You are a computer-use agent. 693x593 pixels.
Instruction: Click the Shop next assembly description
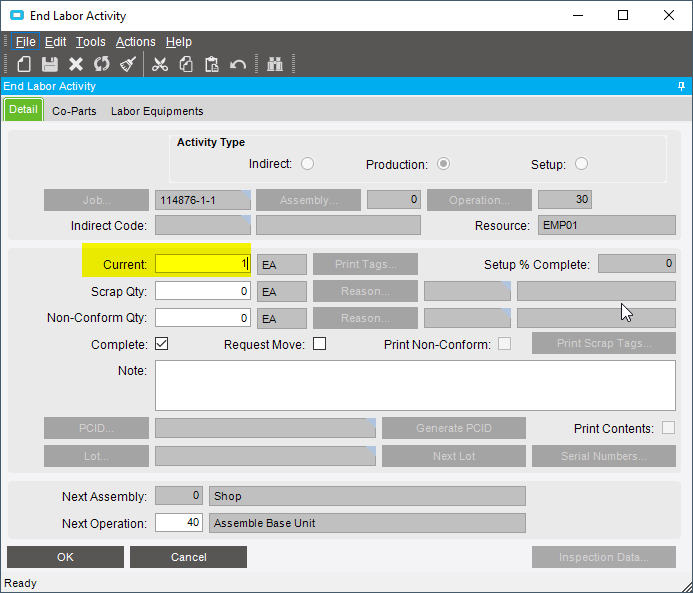click(x=367, y=496)
